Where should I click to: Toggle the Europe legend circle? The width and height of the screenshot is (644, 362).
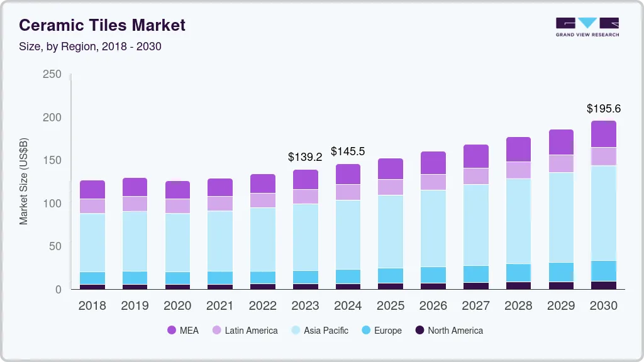click(364, 330)
